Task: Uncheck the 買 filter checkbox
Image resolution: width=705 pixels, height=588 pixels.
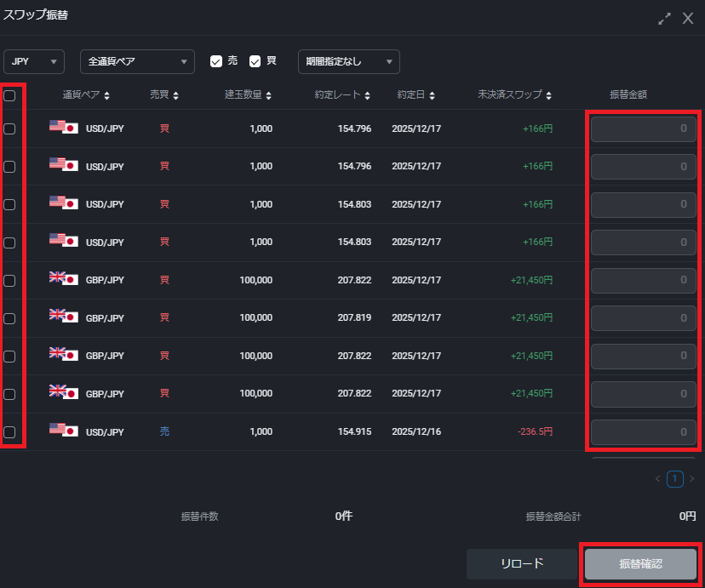Action: 255,61
